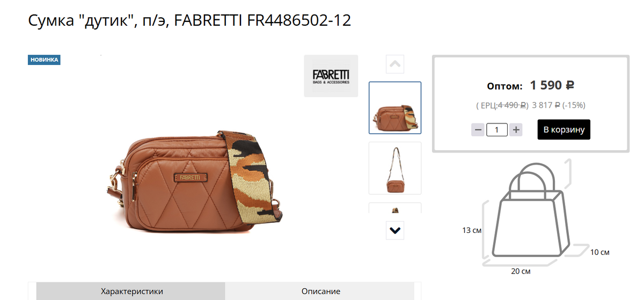Screen dimensions: 644x300
Task: Click the НОВИНКА badge
Action: click(x=44, y=60)
